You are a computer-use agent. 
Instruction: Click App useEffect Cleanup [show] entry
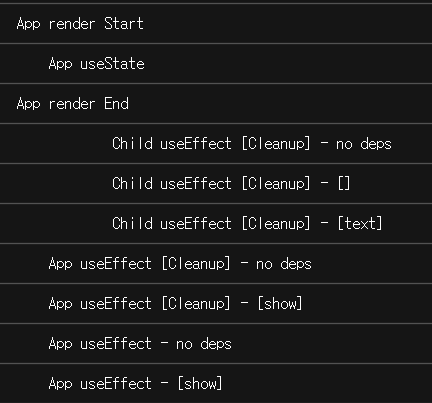pos(216,304)
